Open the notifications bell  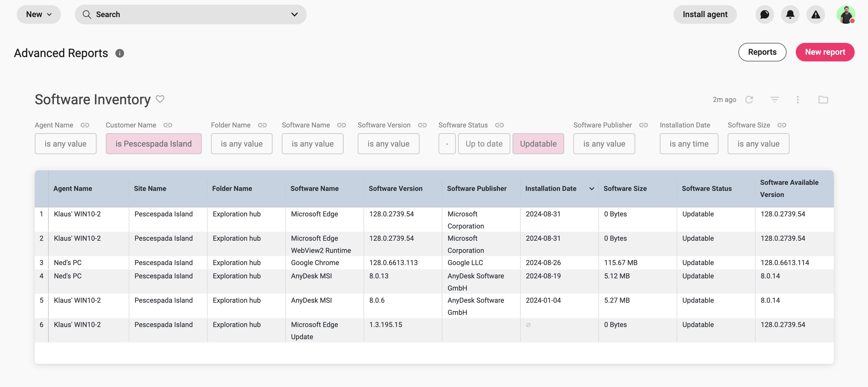790,14
